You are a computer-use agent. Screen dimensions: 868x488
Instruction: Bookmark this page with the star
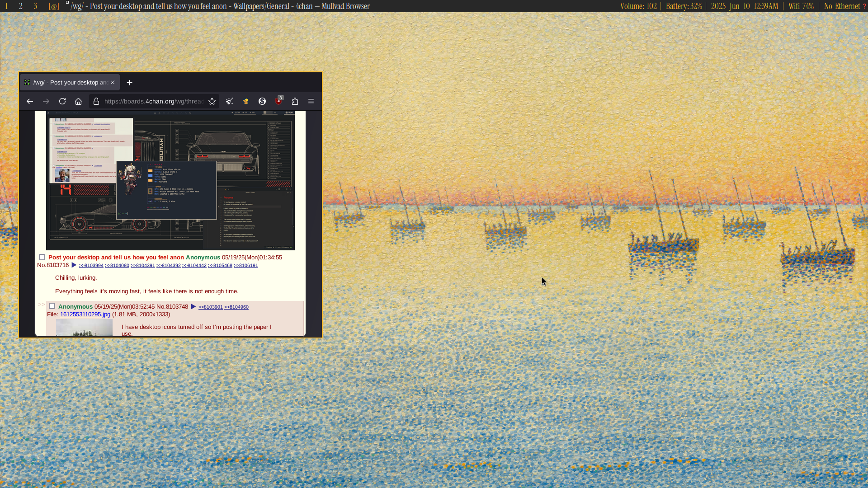pyautogui.click(x=212, y=101)
